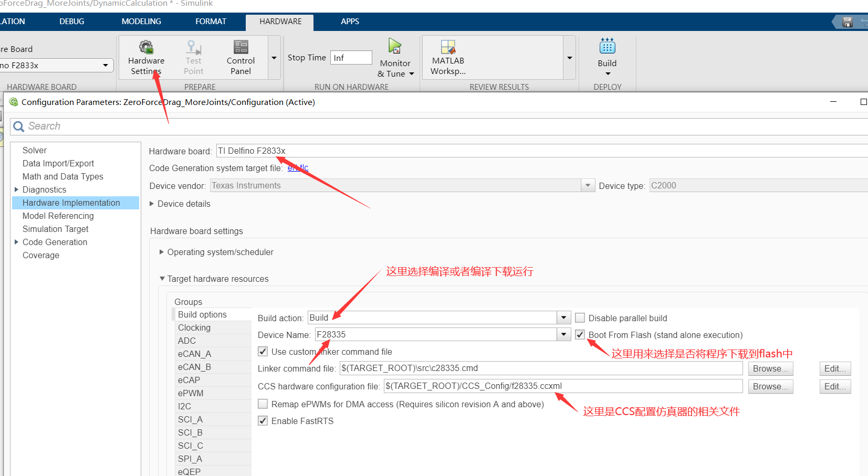Image resolution: width=868 pixels, height=476 pixels.
Task: Open Hardware Settings
Action: (146, 58)
